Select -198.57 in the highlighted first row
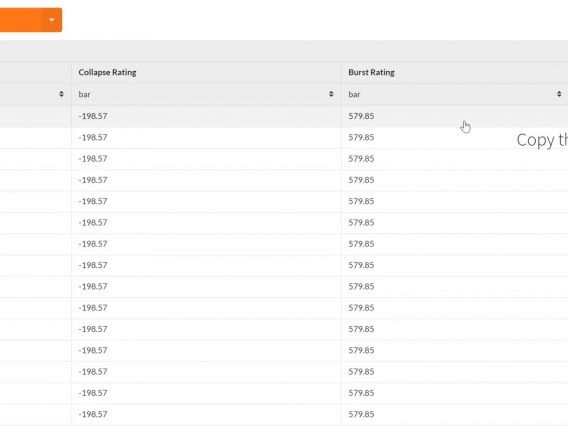The height and width of the screenshot is (426, 568). (93, 116)
